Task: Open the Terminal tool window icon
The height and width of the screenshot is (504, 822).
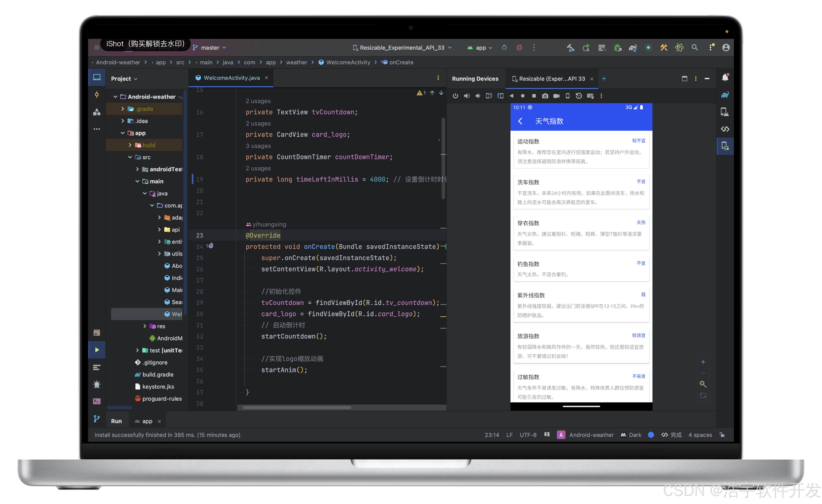Action: click(97, 401)
